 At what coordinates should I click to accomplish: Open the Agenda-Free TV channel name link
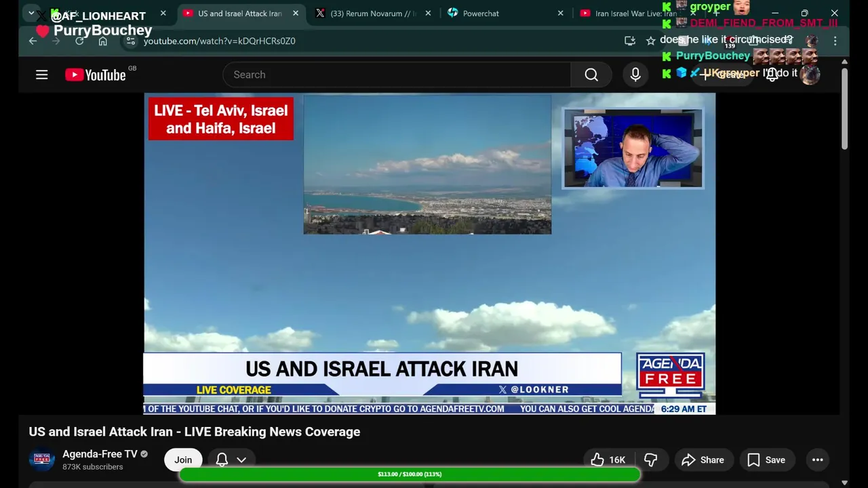(100, 454)
